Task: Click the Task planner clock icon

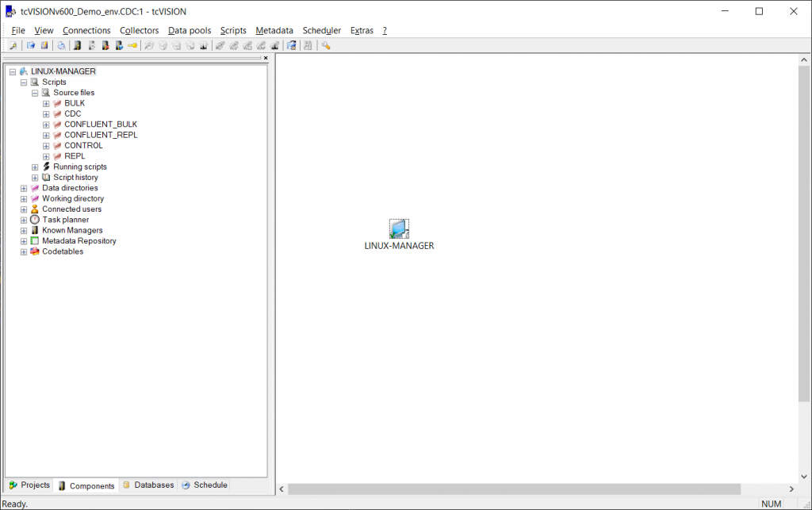Action: (x=35, y=220)
